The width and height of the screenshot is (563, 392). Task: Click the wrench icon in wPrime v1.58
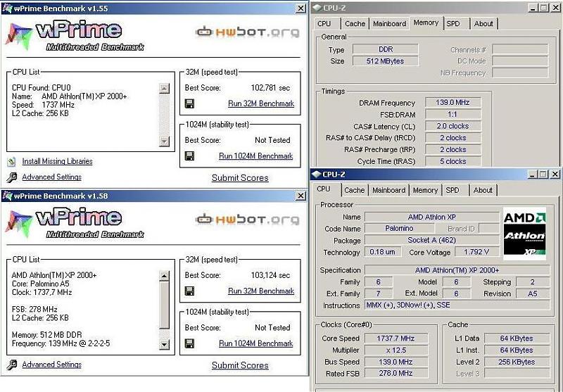[x=11, y=365]
